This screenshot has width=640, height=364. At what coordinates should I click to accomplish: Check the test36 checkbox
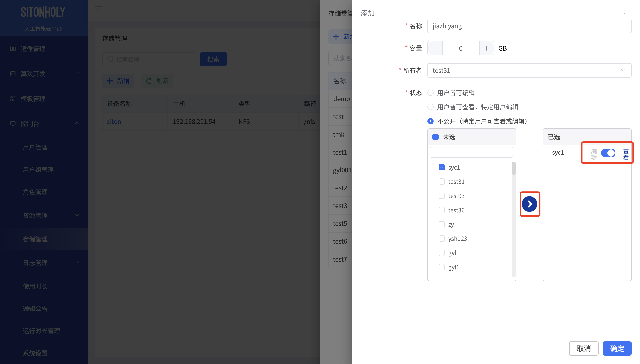point(441,210)
